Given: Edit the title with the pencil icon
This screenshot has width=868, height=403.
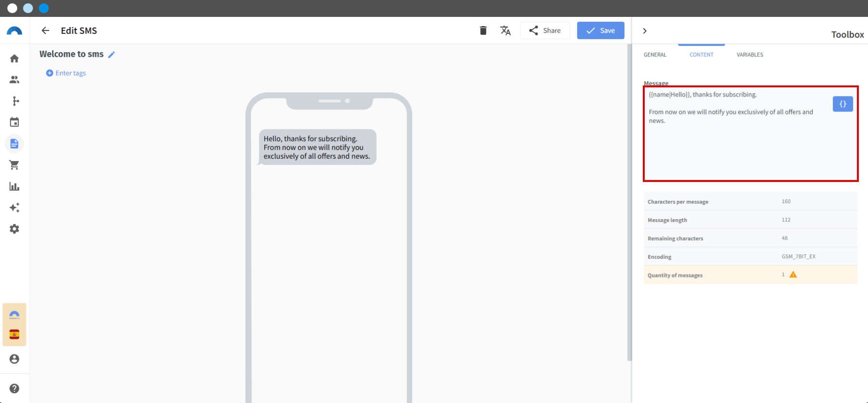Looking at the screenshot, I should tap(111, 55).
